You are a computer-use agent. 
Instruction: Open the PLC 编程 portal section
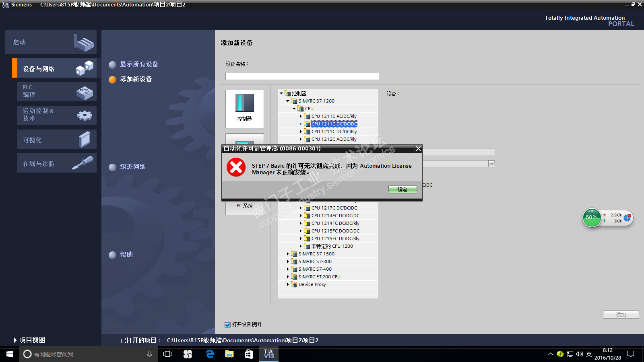click(x=57, y=92)
